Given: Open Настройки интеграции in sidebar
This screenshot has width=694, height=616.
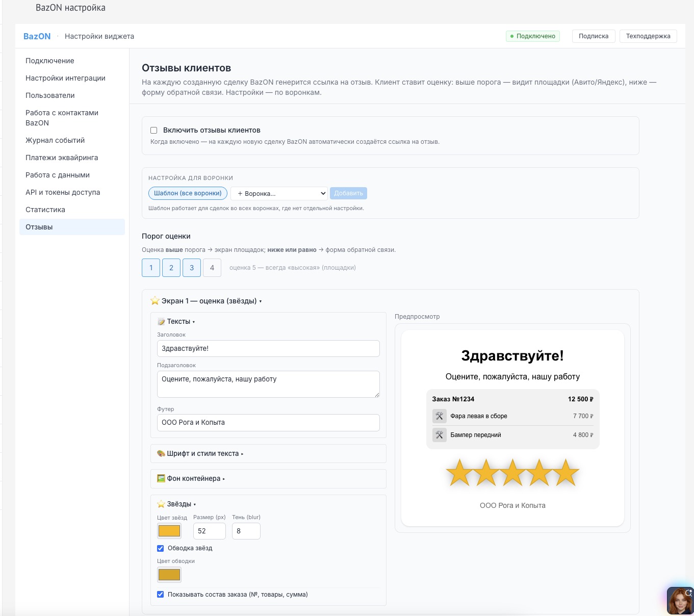Looking at the screenshot, I should pos(72,78).
